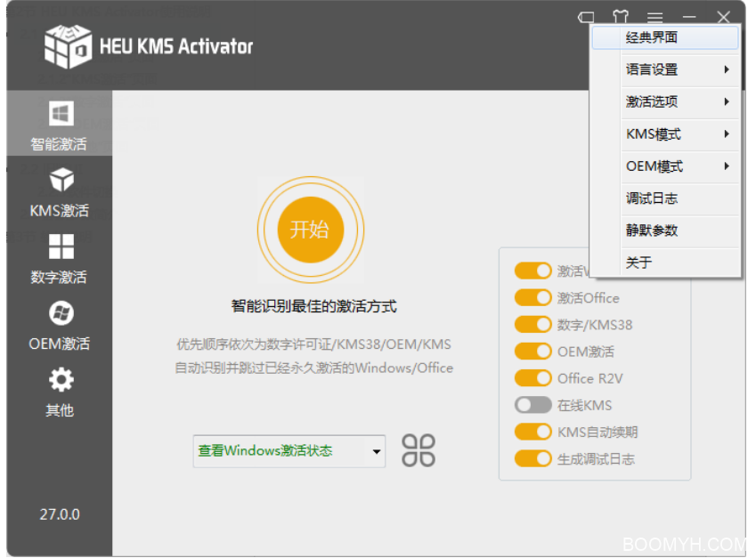Enable the 在线KMS toggle

[x=532, y=405]
